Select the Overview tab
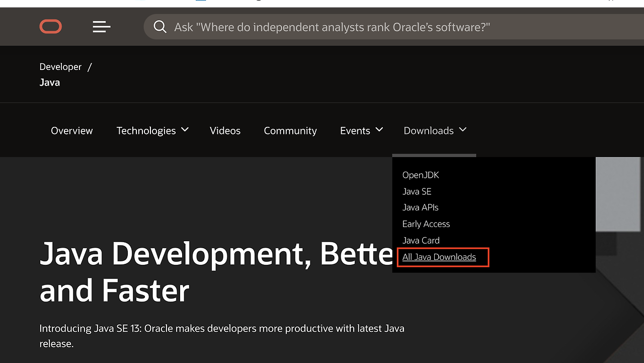Viewport: 644px width, 363px height. point(72,131)
